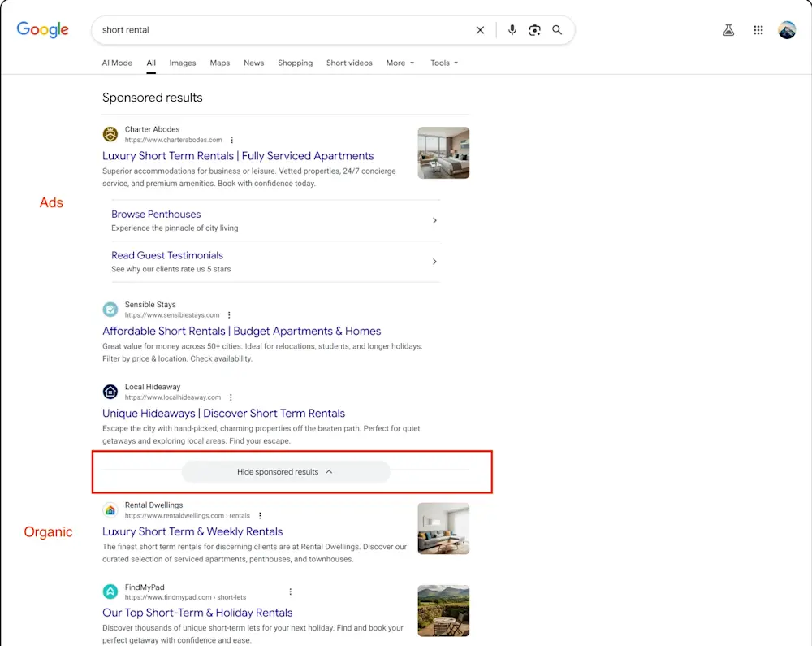Click the Local Hideaway favicon

coord(110,392)
